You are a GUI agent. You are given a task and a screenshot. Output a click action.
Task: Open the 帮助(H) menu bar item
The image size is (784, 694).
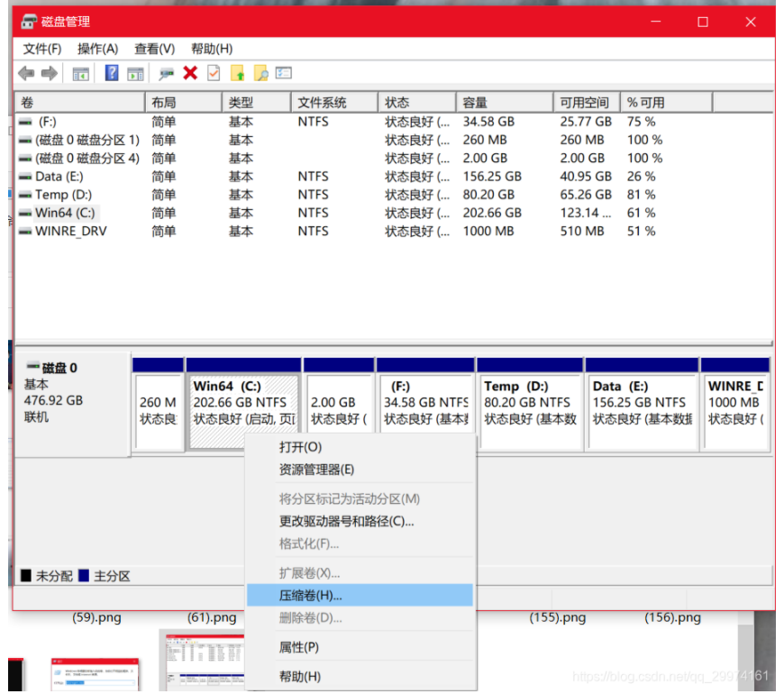[212, 49]
